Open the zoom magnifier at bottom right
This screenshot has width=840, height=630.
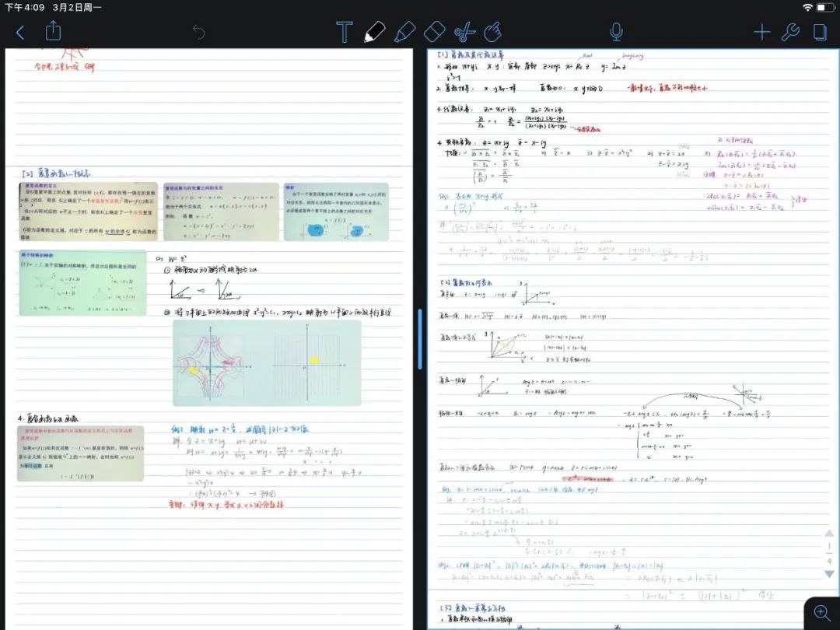[x=821, y=612]
